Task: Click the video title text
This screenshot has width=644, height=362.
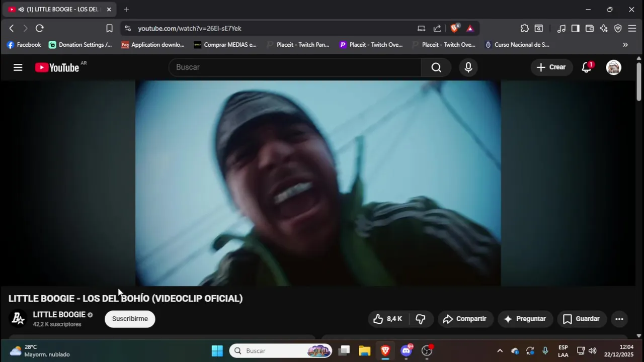Action: pos(125,299)
